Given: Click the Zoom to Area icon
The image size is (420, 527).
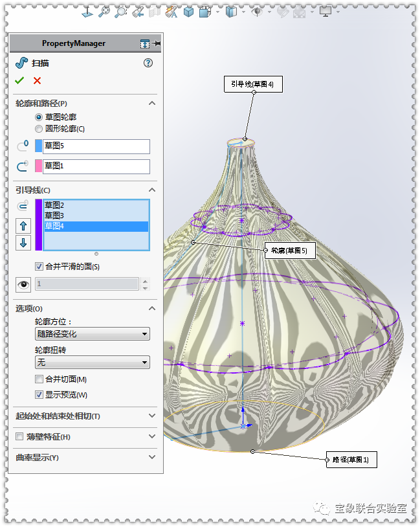Looking at the screenshot, I should pyautogui.click(x=120, y=12).
